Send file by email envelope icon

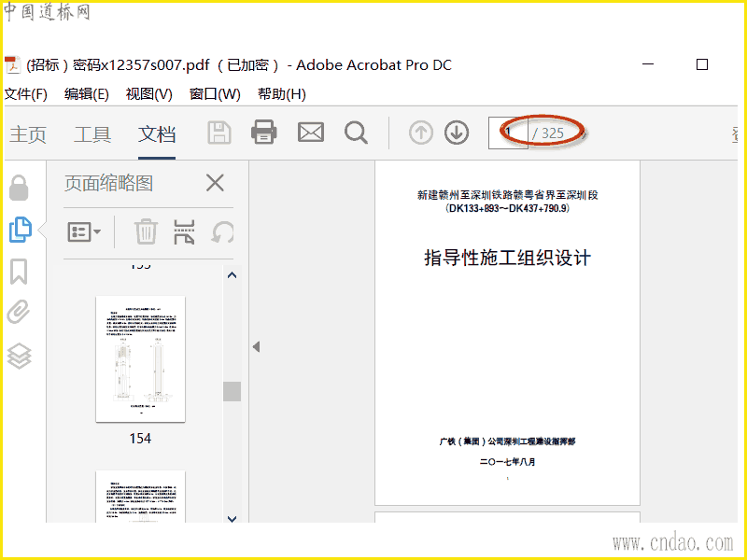coord(311,133)
